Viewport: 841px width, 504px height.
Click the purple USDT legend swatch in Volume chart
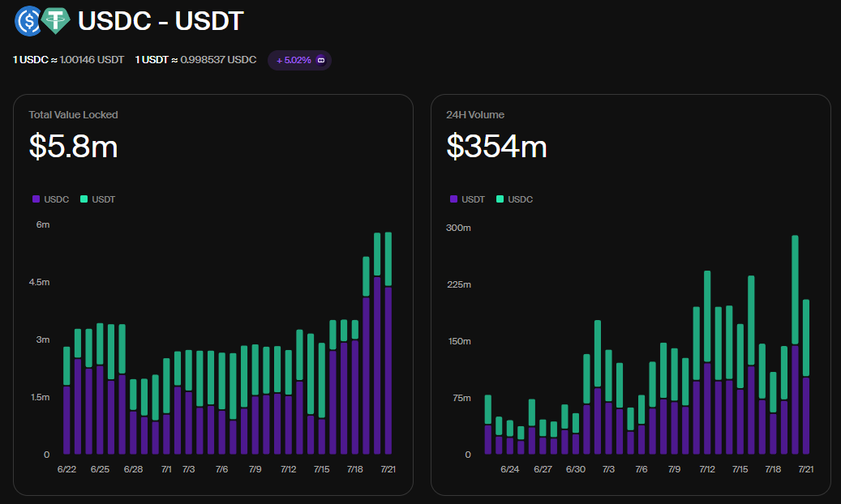[x=453, y=199]
